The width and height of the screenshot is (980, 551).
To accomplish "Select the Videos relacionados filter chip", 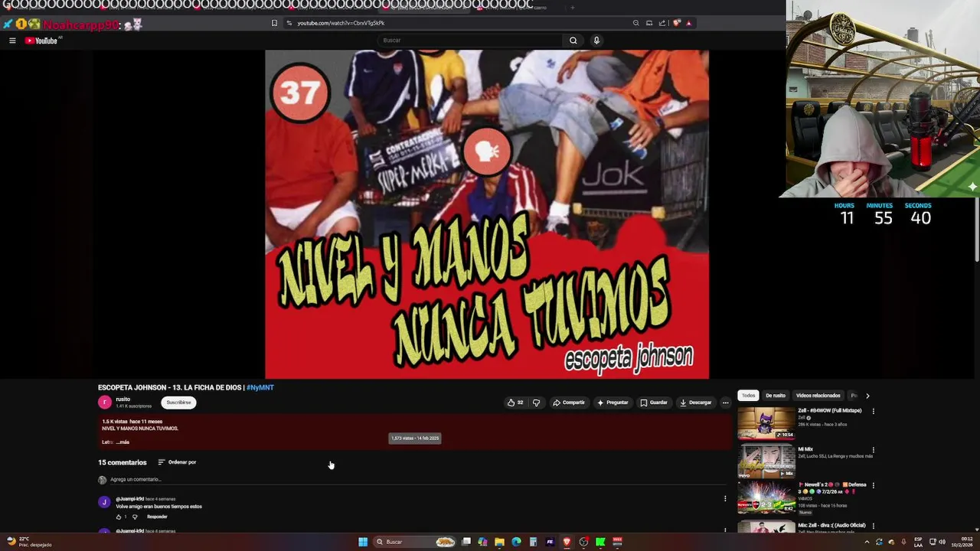I will (818, 396).
